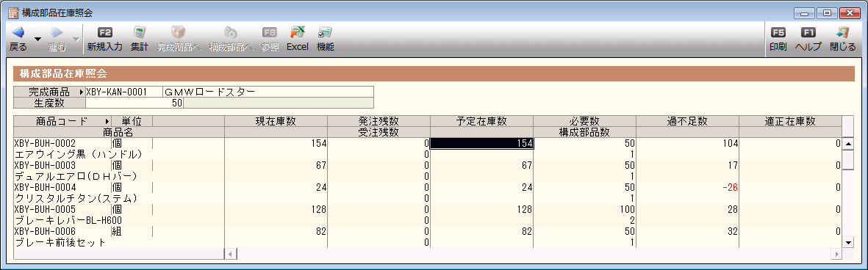868x270 pixels.
Task: Click the window title bar app icon
Action: coord(13,12)
